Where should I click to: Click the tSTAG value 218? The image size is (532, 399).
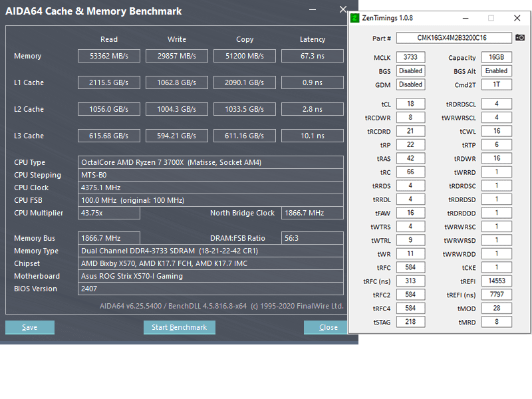coord(410,322)
